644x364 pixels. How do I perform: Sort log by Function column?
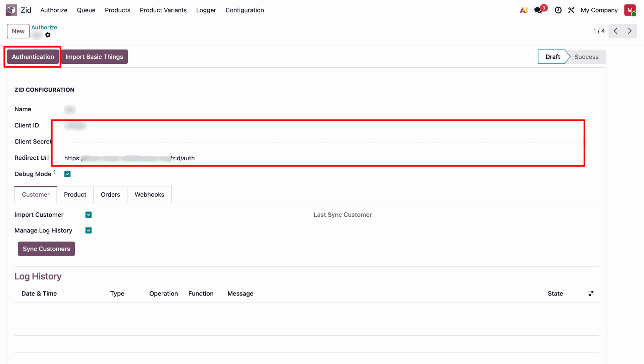[x=201, y=294]
